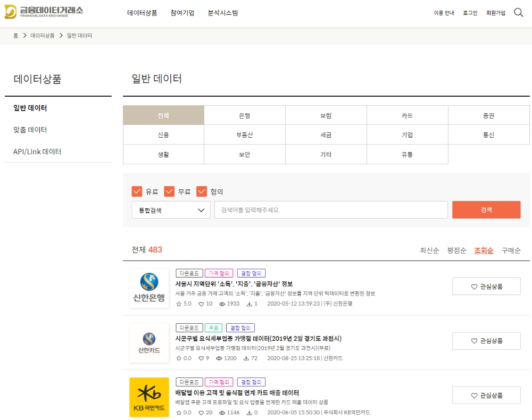Click the heart icon showing 9 likes
This screenshot has height=420, width=532.
201,358
